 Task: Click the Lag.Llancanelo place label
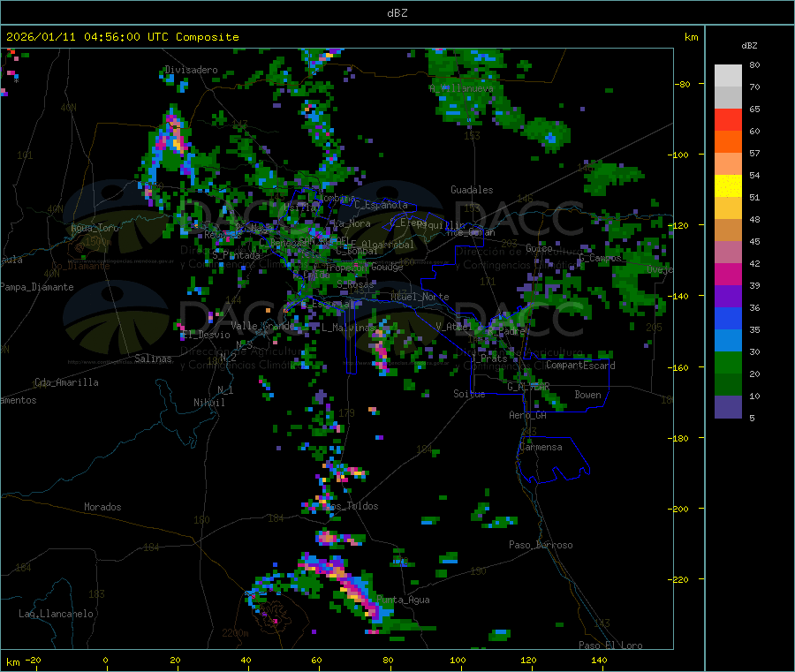56,614
